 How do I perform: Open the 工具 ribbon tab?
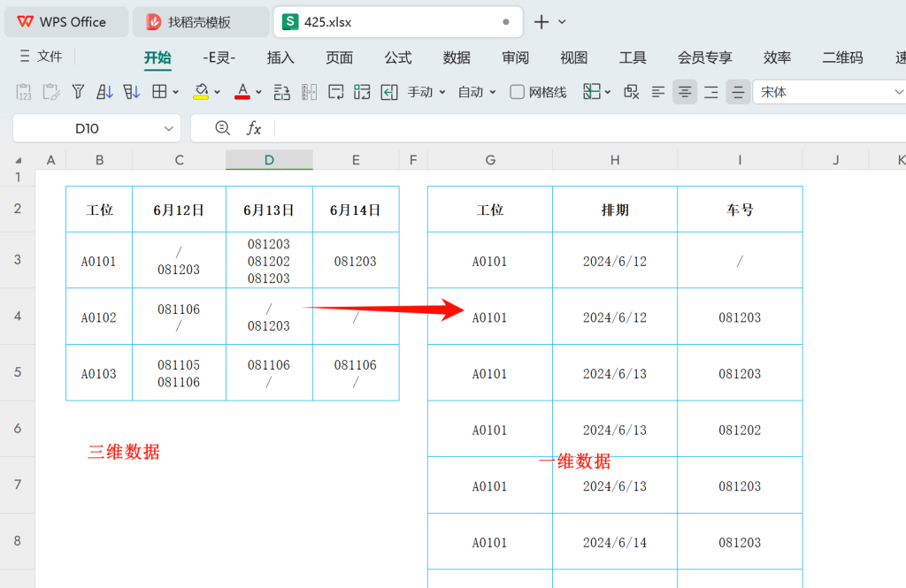pyautogui.click(x=633, y=57)
